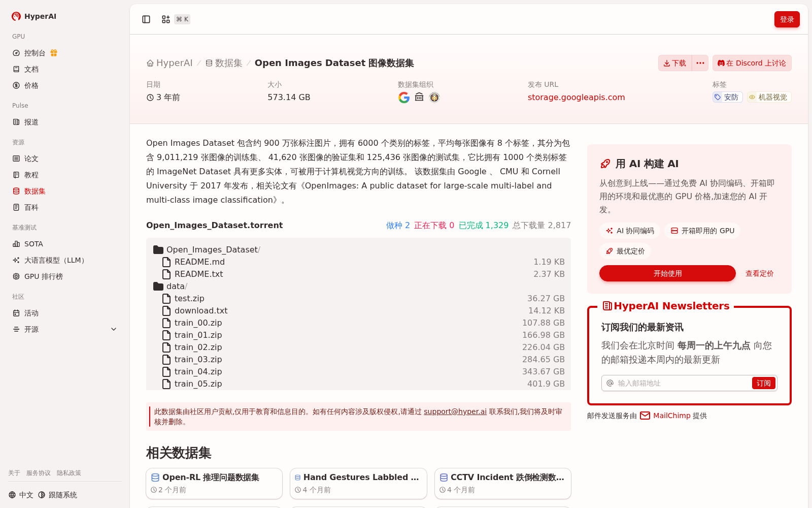Open support@hyper.ai email link
Viewport: 812px width, 508px height.
click(x=455, y=411)
